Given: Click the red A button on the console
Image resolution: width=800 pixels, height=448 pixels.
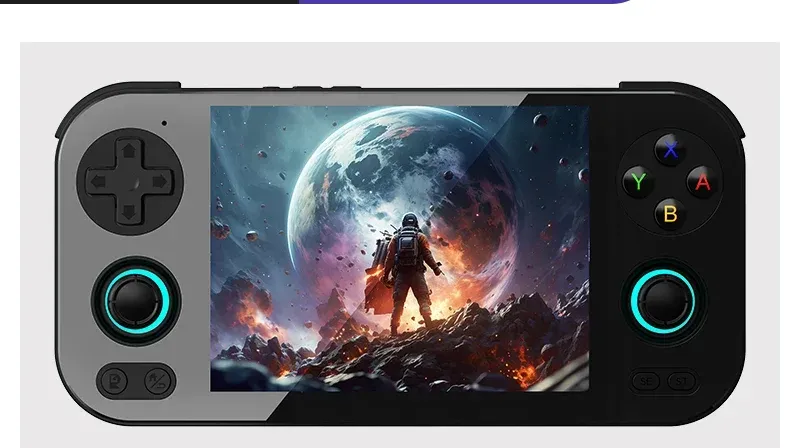Looking at the screenshot, I should point(703,182).
